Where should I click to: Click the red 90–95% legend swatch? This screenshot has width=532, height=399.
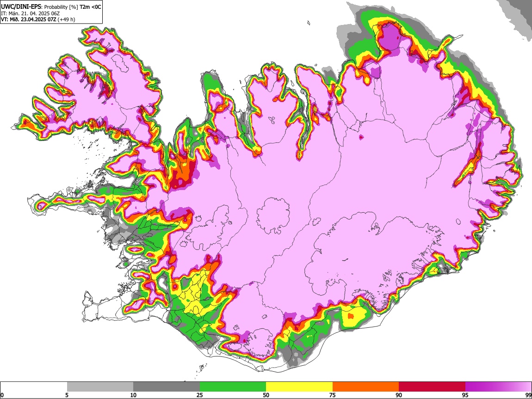pyautogui.click(x=432, y=387)
